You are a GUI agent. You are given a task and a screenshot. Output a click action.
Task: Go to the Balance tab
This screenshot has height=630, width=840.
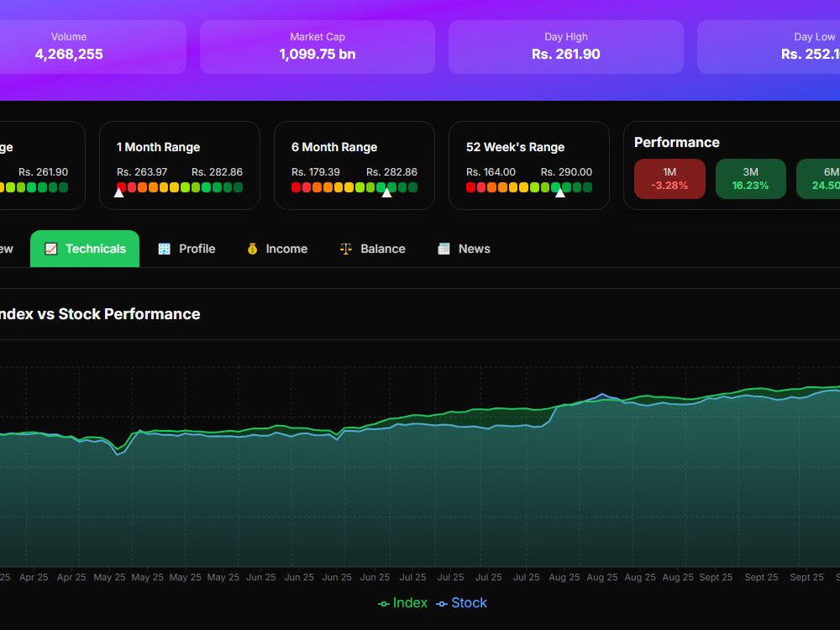pyautogui.click(x=372, y=249)
